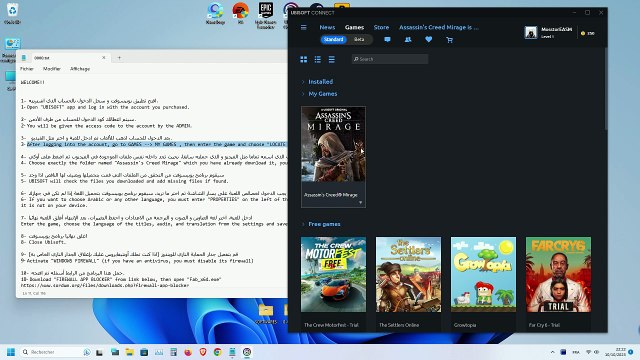
Task: Click the Ubisoft coin balance icon
Action: coord(583,33)
